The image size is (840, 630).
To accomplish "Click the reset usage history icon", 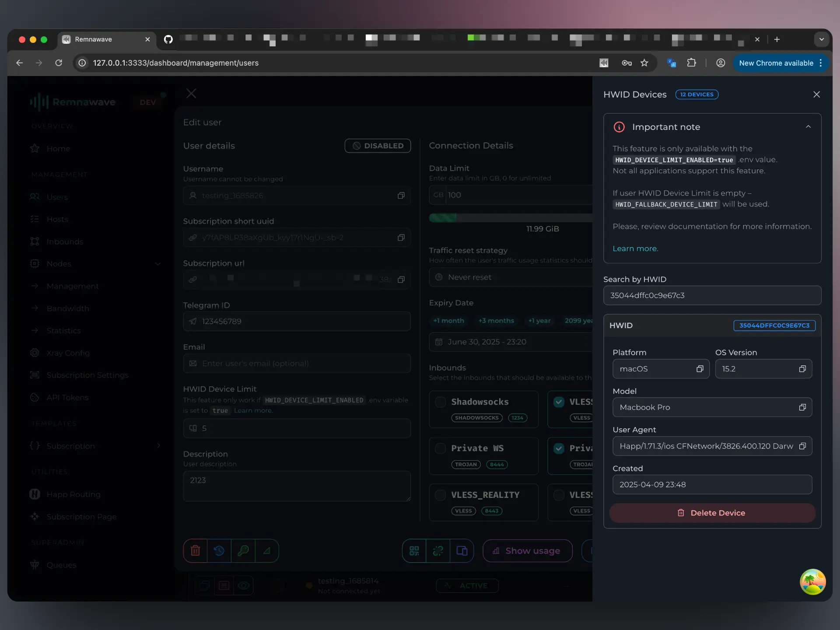I will pyautogui.click(x=220, y=551).
